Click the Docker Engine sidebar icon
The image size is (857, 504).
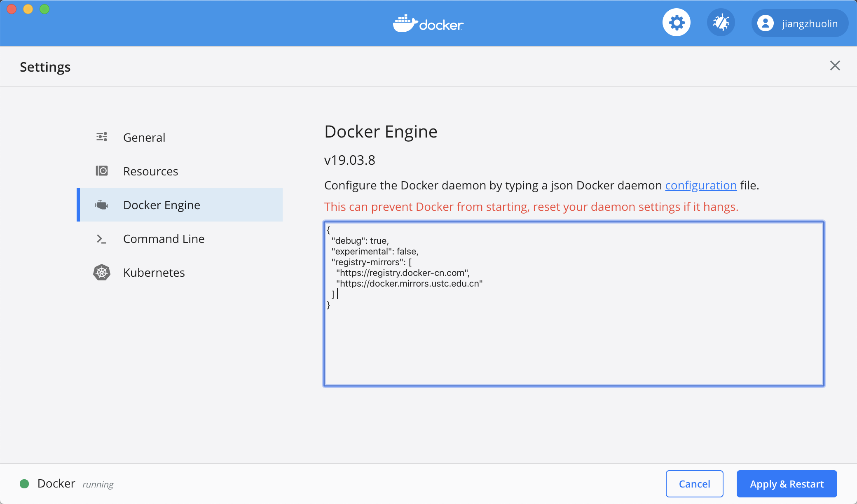click(x=102, y=205)
